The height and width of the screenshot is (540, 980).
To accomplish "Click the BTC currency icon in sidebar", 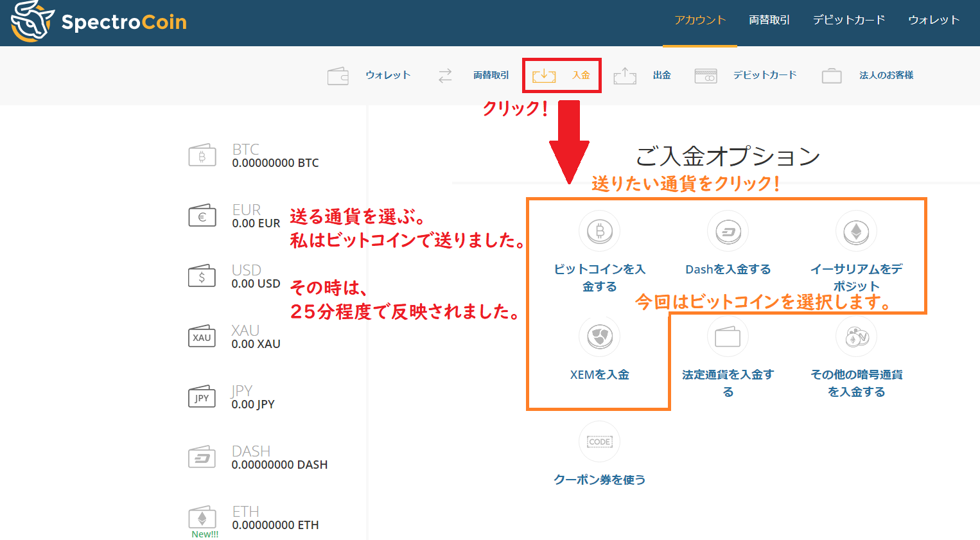I will pos(202,155).
